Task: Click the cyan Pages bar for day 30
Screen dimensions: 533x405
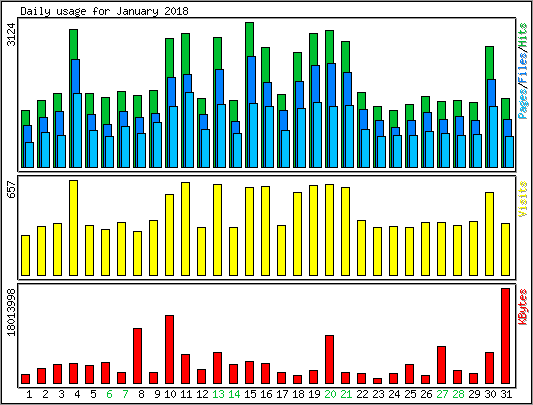Action: coord(494,137)
